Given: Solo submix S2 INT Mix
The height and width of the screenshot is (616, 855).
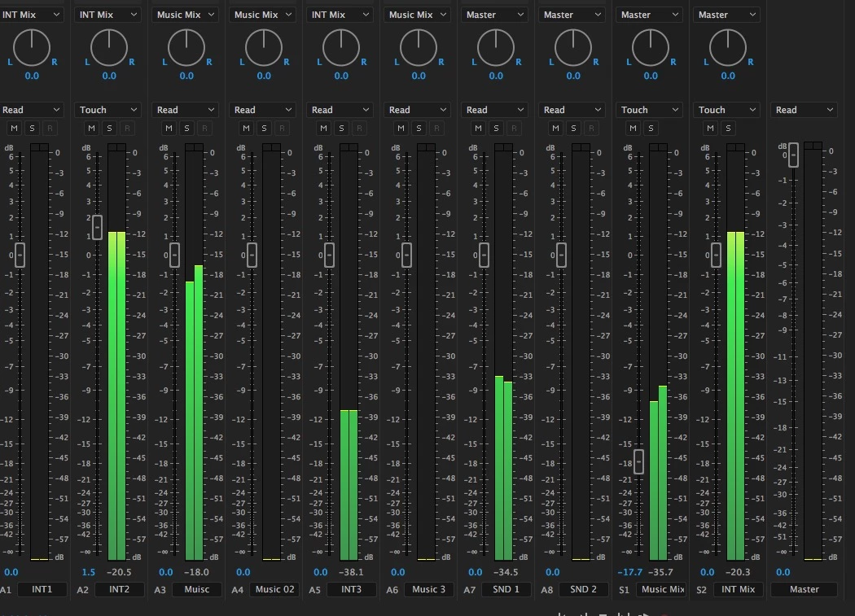Looking at the screenshot, I should pos(729,128).
